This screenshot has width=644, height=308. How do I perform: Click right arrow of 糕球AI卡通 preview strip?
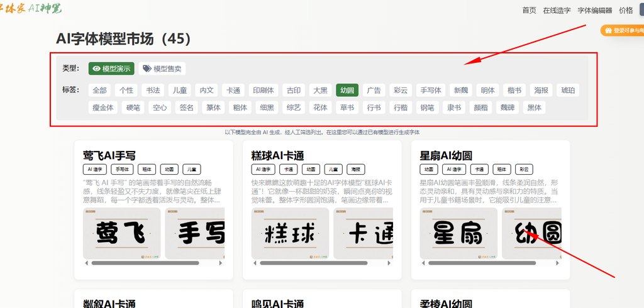tap(389, 263)
